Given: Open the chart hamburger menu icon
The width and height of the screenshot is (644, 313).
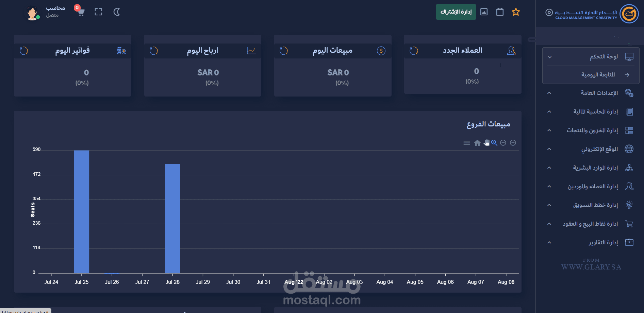Looking at the screenshot, I should (466, 143).
